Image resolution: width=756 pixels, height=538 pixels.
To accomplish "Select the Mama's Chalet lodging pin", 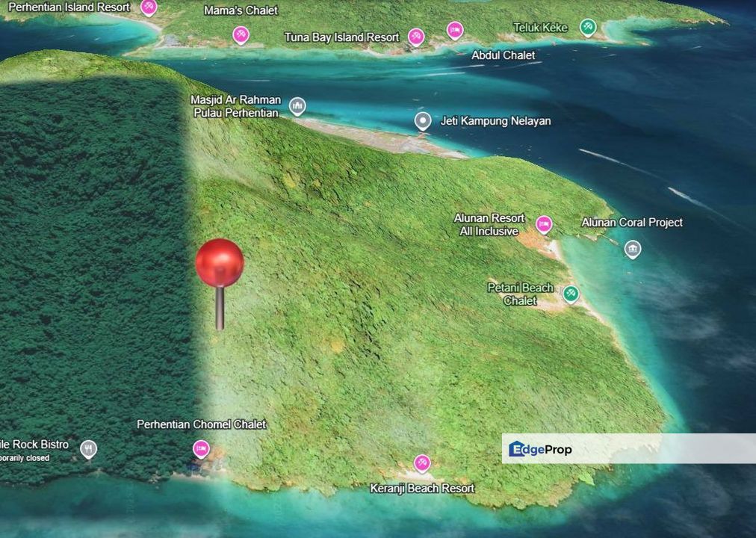I will pyautogui.click(x=241, y=34).
